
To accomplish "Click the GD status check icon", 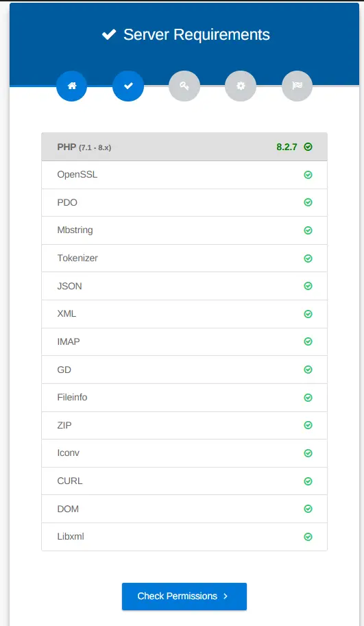I will (308, 370).
